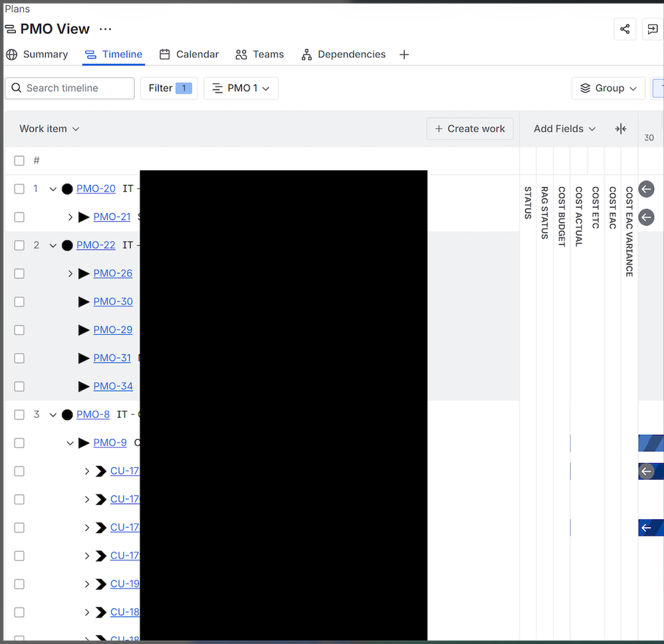Click the chevron icon next to CU-18
The width and height of the screenshot is (664, 644).
click(x=101, y=612)
